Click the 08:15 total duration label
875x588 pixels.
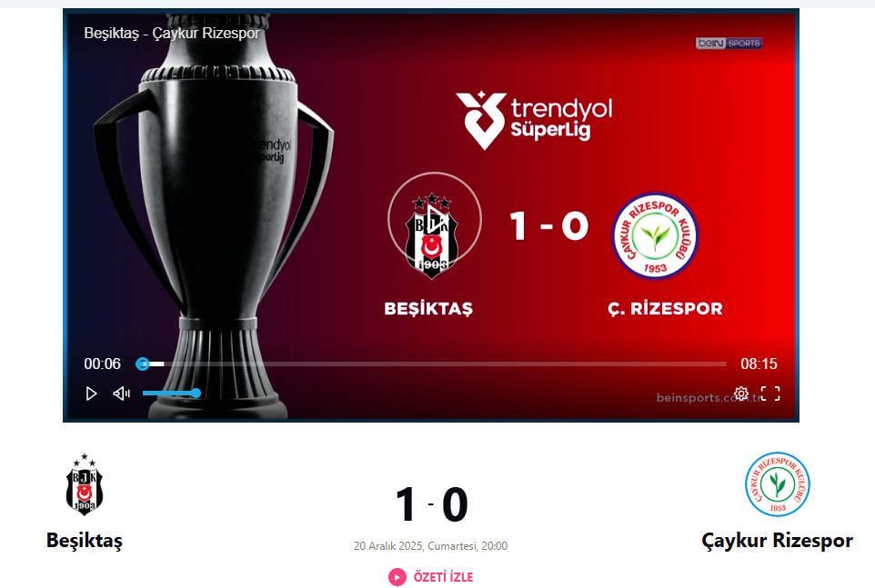[759, 364]
